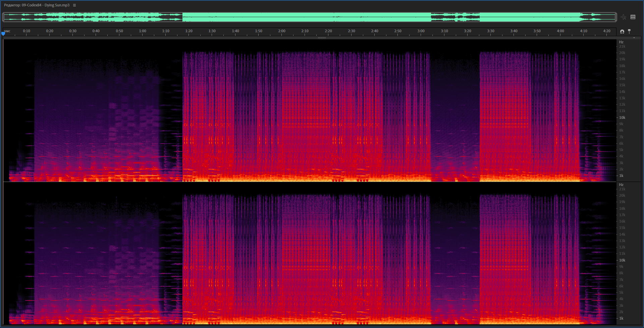Click the 1:20 mark on the timeline ruler
Image resolution: width=644 pixels, height=328 pixels.
pyautogui.click(x=189, y=31)
